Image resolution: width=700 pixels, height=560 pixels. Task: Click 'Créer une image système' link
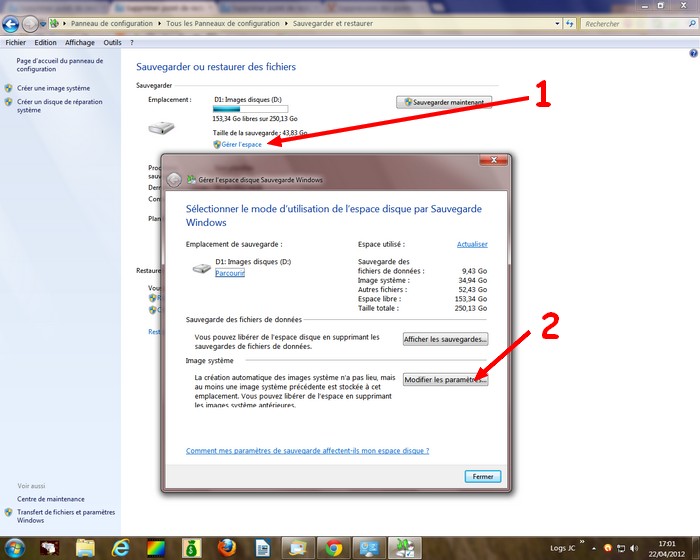[x=54, y=88]
